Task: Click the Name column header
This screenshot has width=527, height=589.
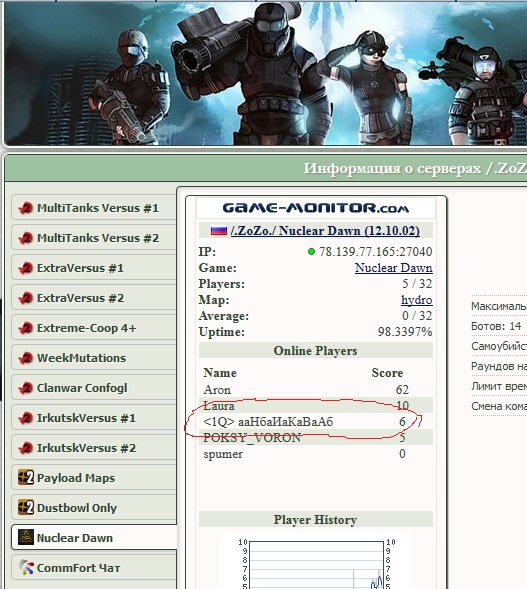Action: [220, 373]
